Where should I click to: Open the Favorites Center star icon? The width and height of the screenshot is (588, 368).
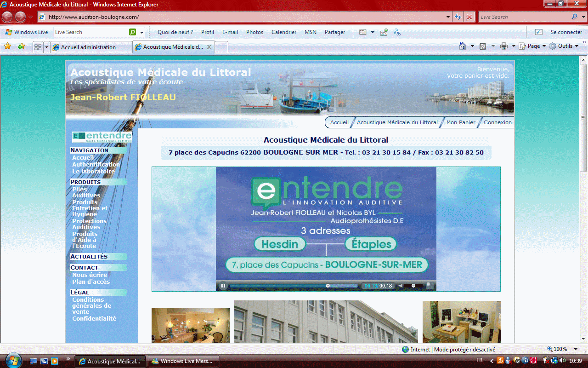7,46
